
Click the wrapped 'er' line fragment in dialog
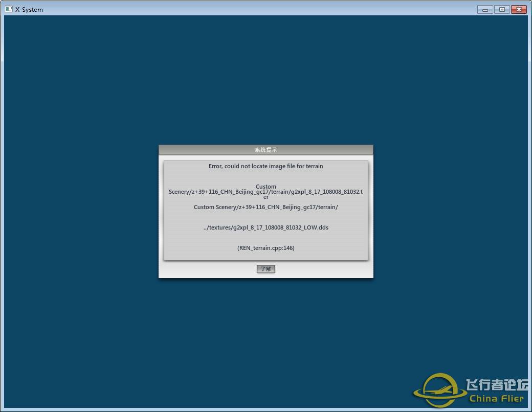pos(265,197)
